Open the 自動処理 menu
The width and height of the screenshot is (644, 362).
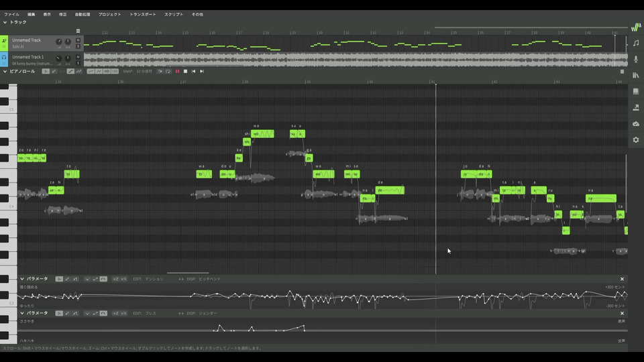pos(83,14)
